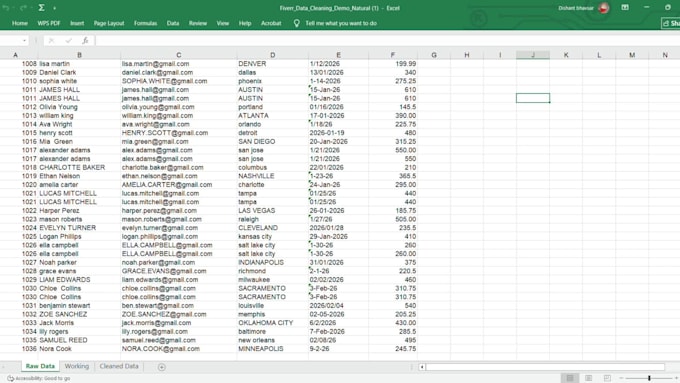
Task: Open the Dishant Bhavsar account avatar
Action: point(604,8)
